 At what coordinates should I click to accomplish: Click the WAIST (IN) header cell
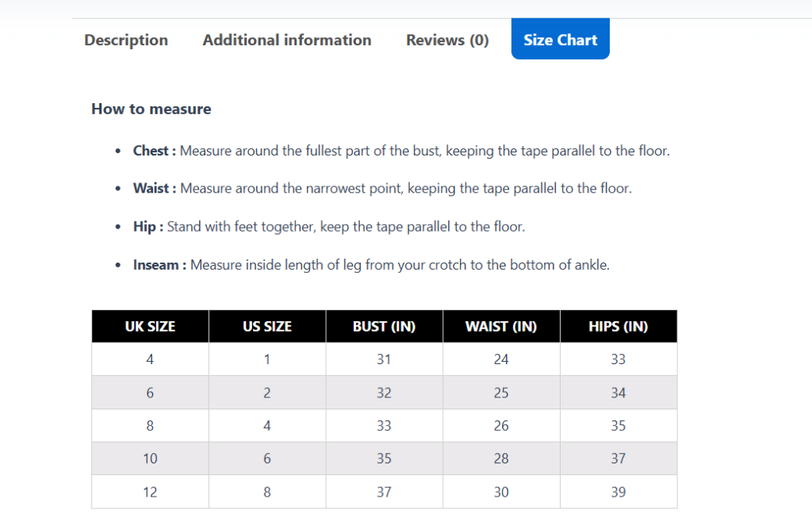501,326
